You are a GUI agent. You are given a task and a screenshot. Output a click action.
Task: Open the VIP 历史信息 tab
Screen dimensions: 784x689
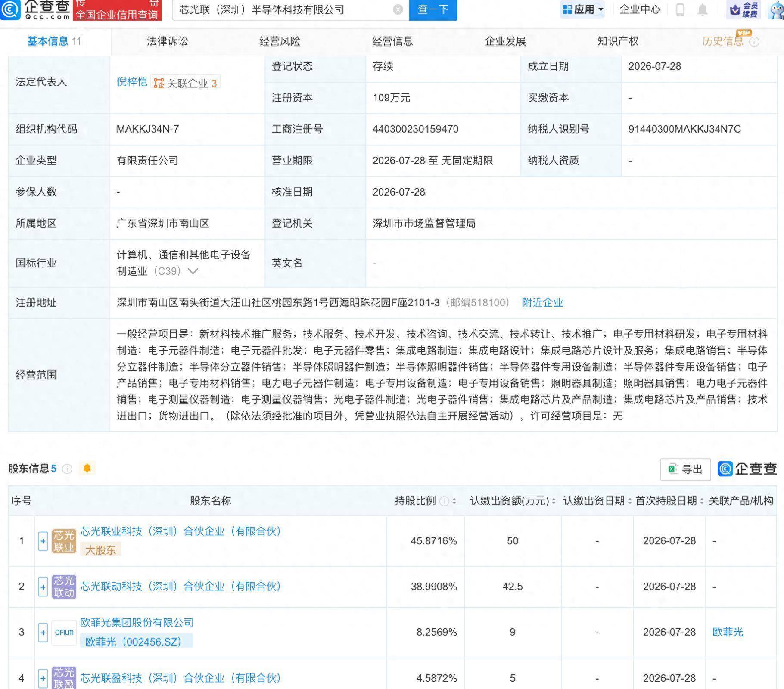point(723,41)
